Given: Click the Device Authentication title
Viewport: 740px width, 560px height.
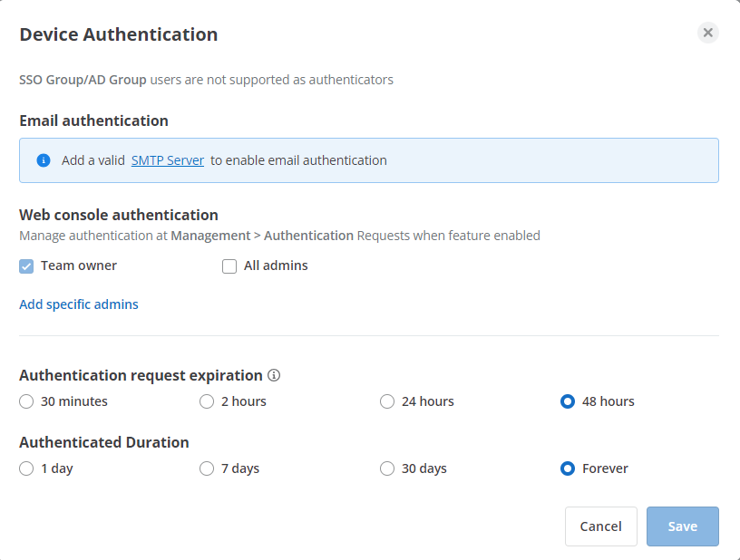Looking at the screenshot, I should pyautogui.click(x=119, y=34).
